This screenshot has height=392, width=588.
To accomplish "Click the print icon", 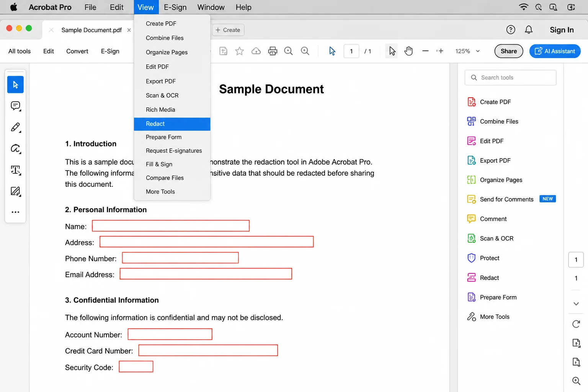I will tap(273, 51).
